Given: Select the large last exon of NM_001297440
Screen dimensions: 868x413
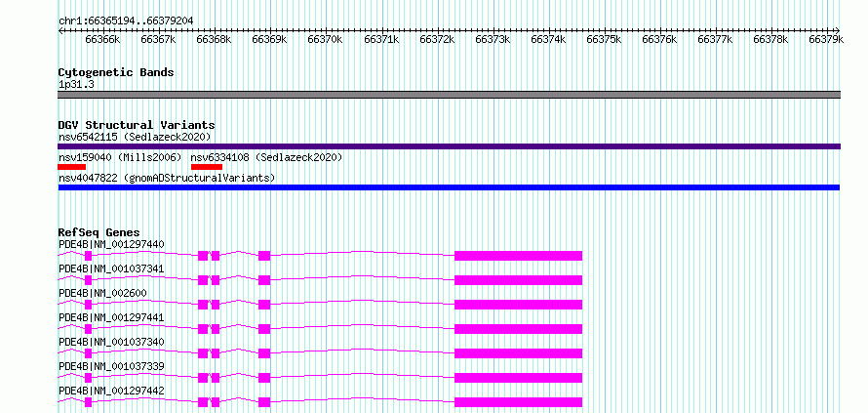Looking at the screenshot, I should coord(518,256).
